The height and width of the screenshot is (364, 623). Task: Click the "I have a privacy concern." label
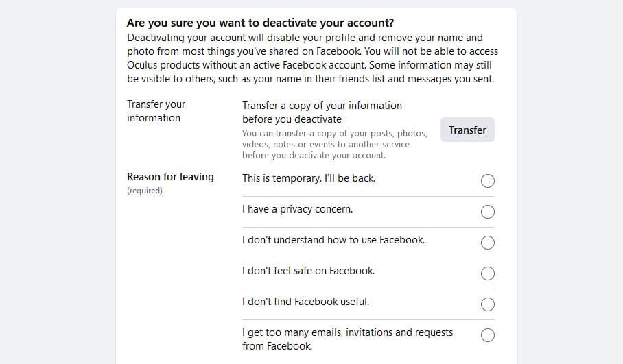[x=297, y=209]
